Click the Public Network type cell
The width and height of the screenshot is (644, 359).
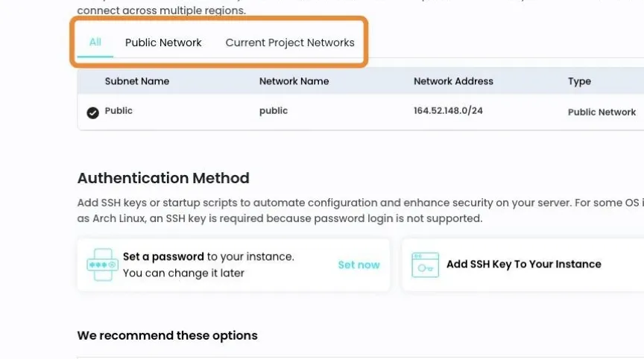pyautogui.click(x=602, y=112)
